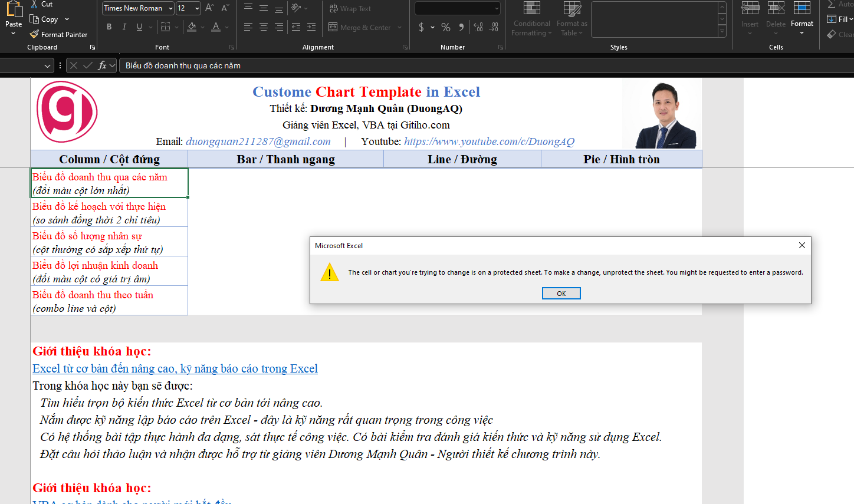
Task: Toggle Italic formatting
Action: coord(124,27)
